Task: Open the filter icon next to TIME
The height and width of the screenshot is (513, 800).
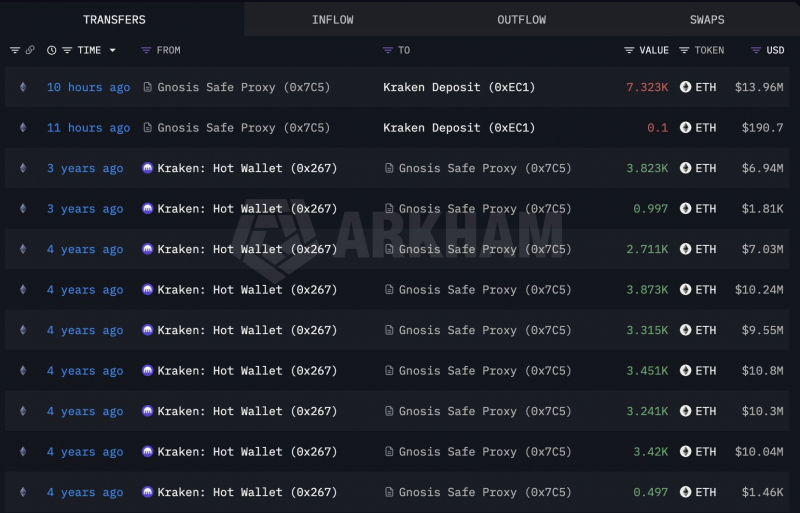Action: (67, 50)
